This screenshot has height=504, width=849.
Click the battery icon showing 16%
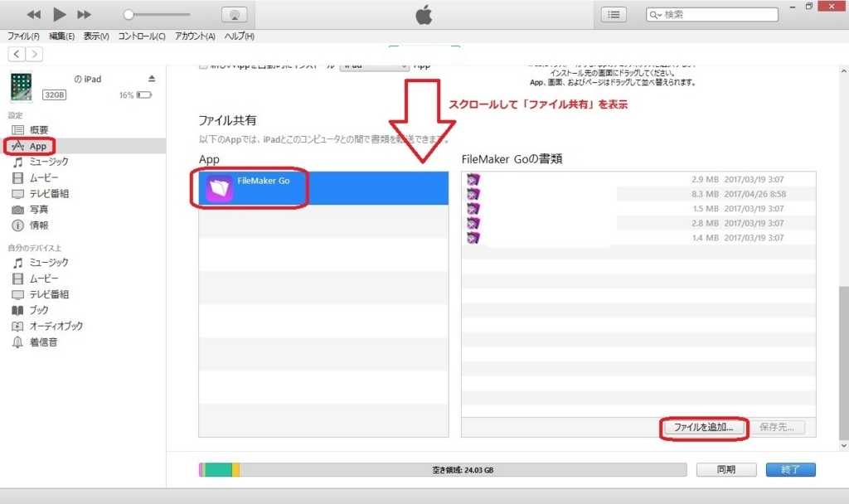144,95
